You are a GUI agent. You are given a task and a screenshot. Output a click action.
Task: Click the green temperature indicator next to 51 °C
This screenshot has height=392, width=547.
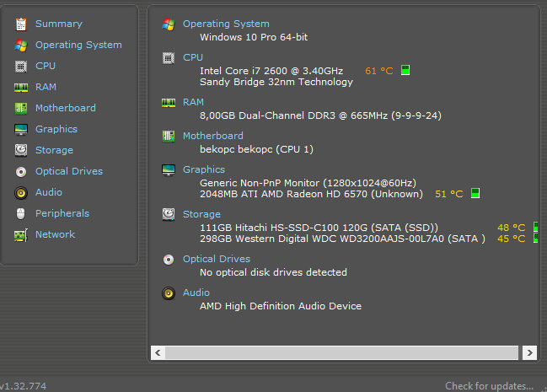[475, 193]
